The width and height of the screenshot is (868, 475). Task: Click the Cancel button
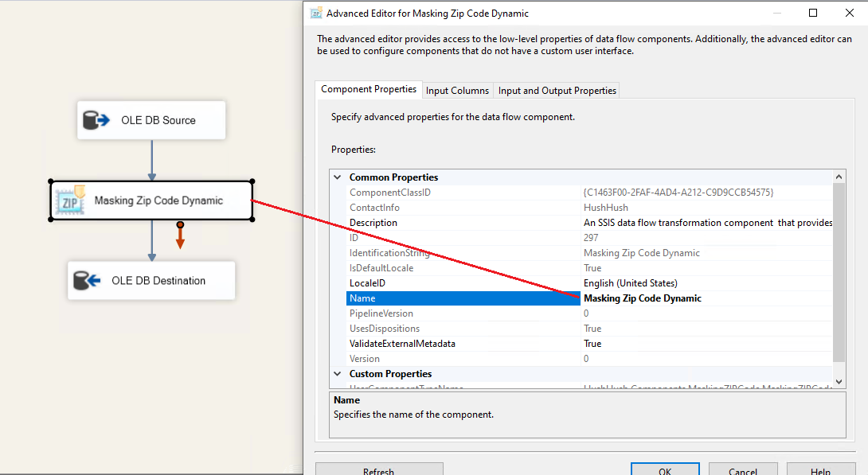point(742,469)
